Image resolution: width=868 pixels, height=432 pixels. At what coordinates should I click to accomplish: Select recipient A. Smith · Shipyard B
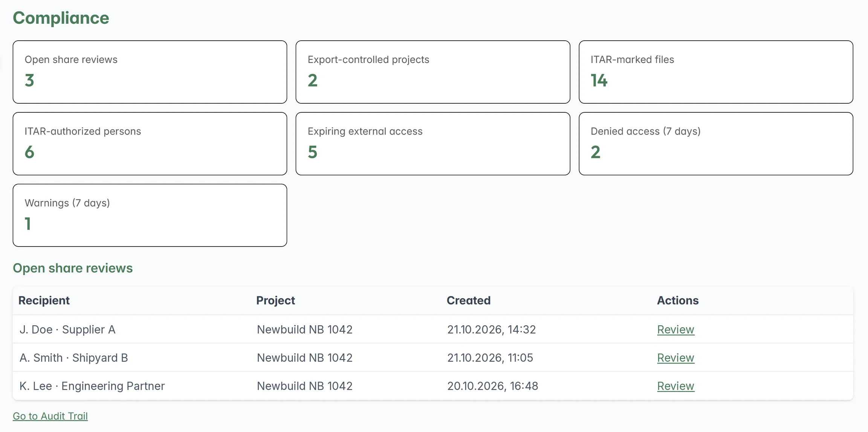(x=74, y=358)
